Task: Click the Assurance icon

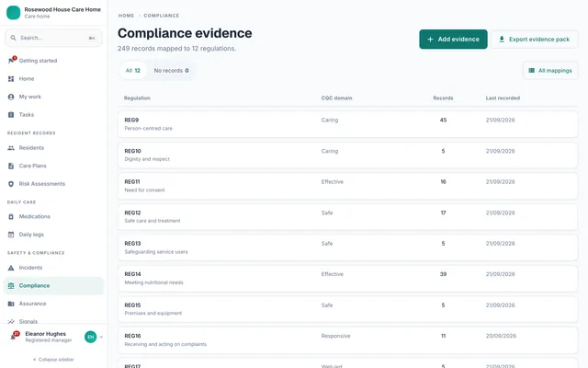Action: pos(11,304)
